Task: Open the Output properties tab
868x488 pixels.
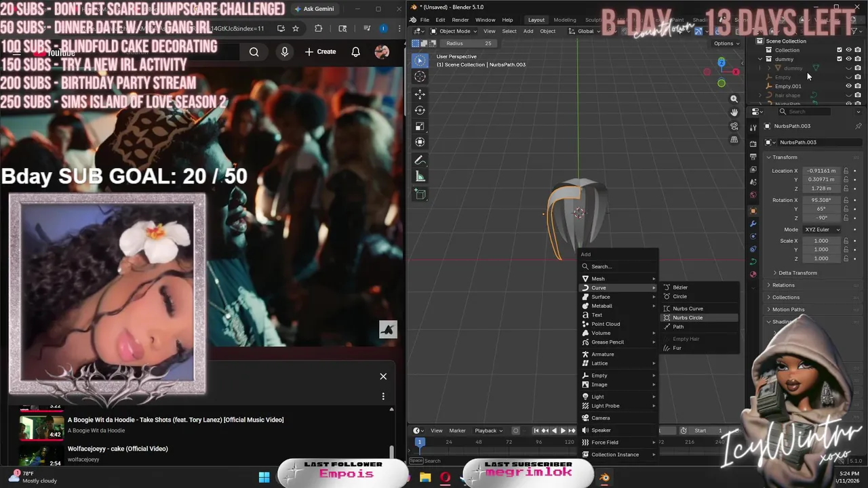Action: [x=753, y=157]
